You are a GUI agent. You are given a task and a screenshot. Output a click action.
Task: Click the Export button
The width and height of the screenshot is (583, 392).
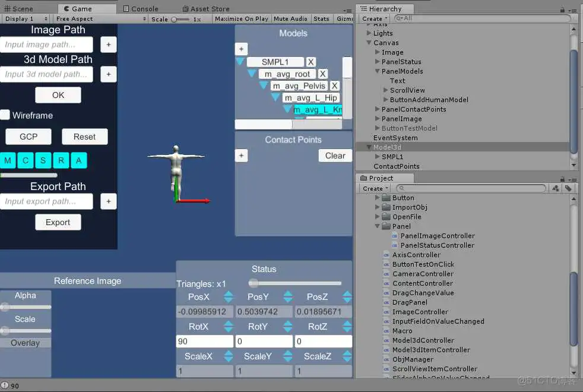58,222
